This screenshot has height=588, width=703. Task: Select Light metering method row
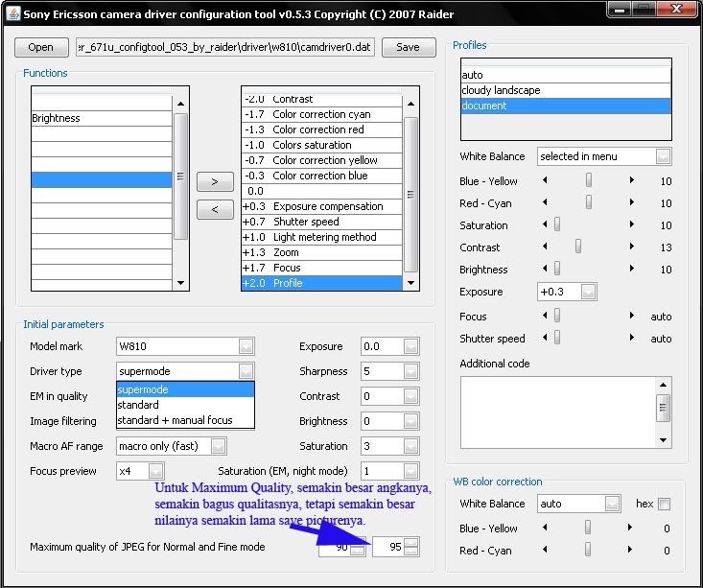tap(321, 237)
